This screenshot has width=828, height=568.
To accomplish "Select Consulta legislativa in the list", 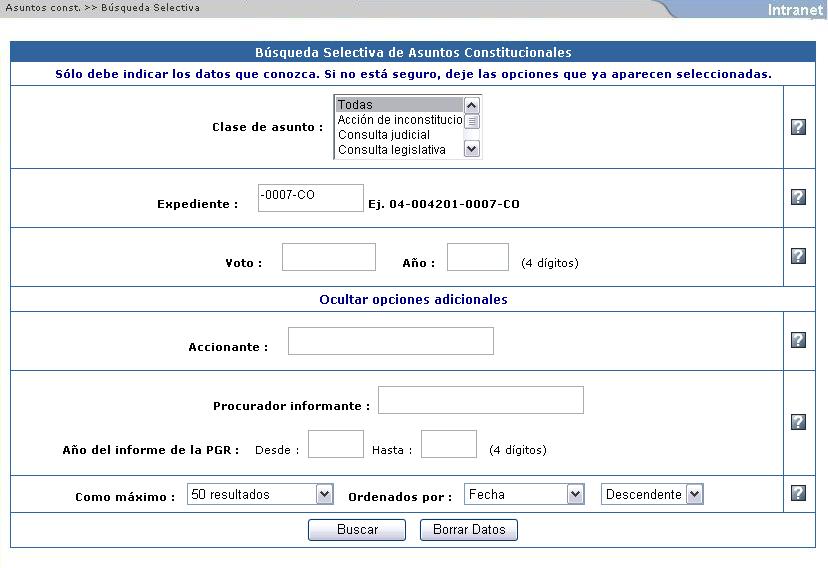I will point(399,150).
